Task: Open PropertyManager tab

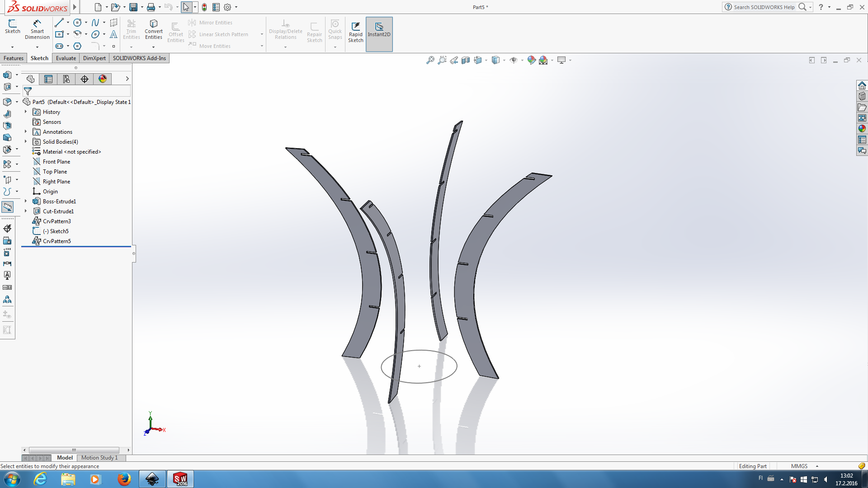Action: coord(48,79)
